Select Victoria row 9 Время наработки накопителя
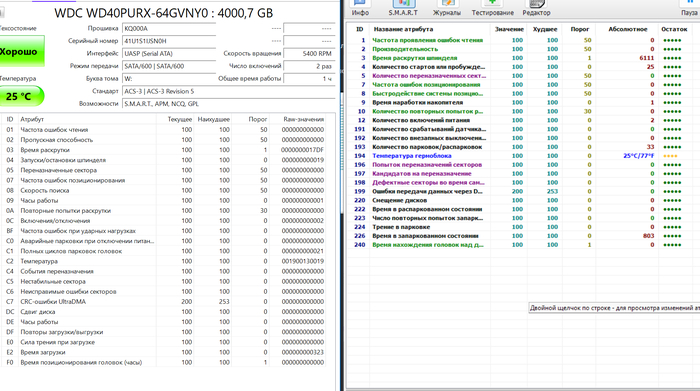The width and height of the screenshot is (700, 391). (x=523, y=102)
